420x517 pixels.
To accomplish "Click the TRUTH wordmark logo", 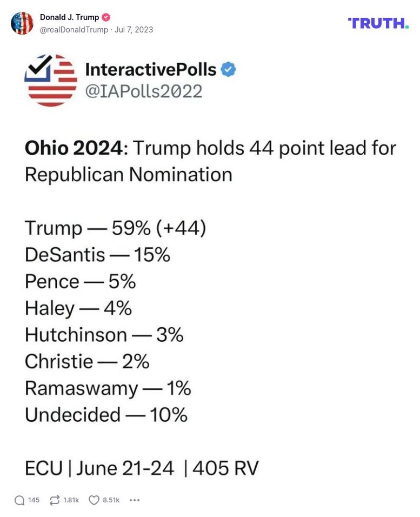I will coord(378,24).
